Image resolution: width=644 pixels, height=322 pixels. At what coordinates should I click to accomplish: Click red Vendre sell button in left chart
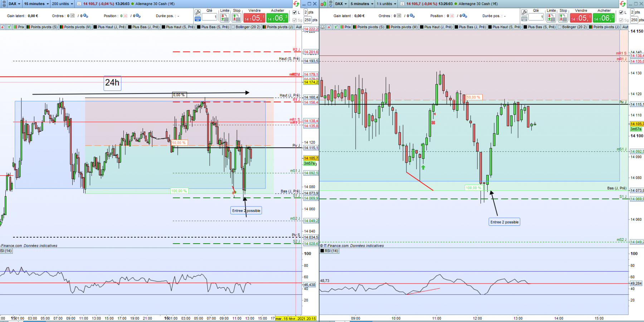254,18
